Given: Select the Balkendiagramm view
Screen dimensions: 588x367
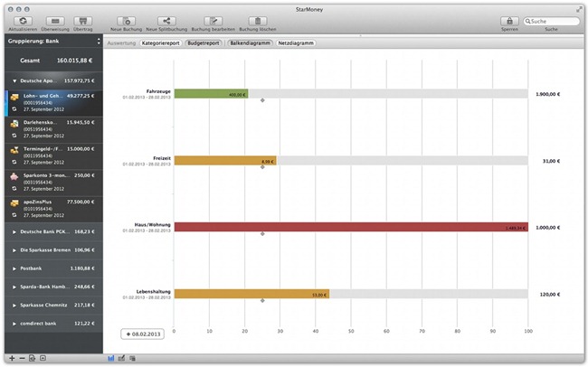Looking at the screenshot, I should click(x=251, y=42).
